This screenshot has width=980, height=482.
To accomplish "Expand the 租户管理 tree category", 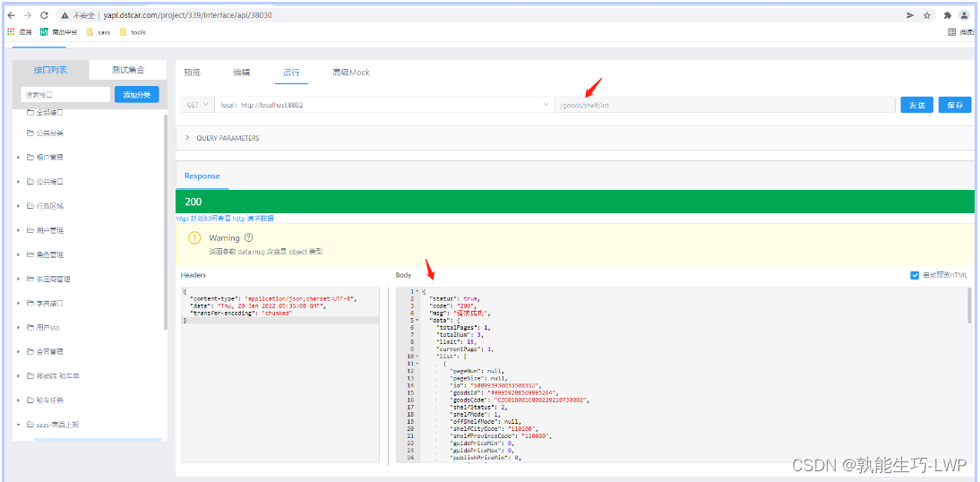I will click(x=18, y=158).
